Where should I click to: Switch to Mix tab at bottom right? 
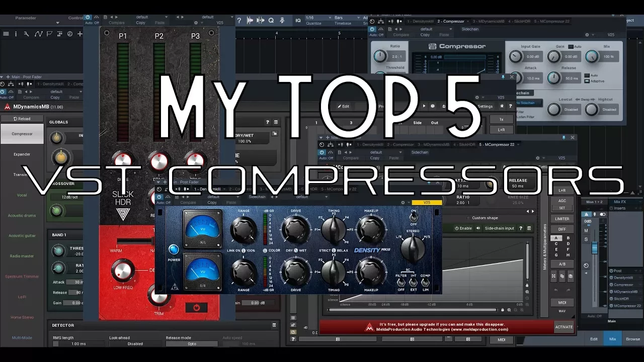(612, 339)
